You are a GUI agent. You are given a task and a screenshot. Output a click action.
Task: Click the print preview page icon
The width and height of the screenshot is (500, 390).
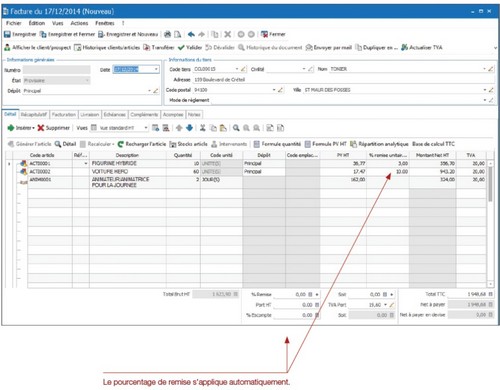tap(178, 34)
